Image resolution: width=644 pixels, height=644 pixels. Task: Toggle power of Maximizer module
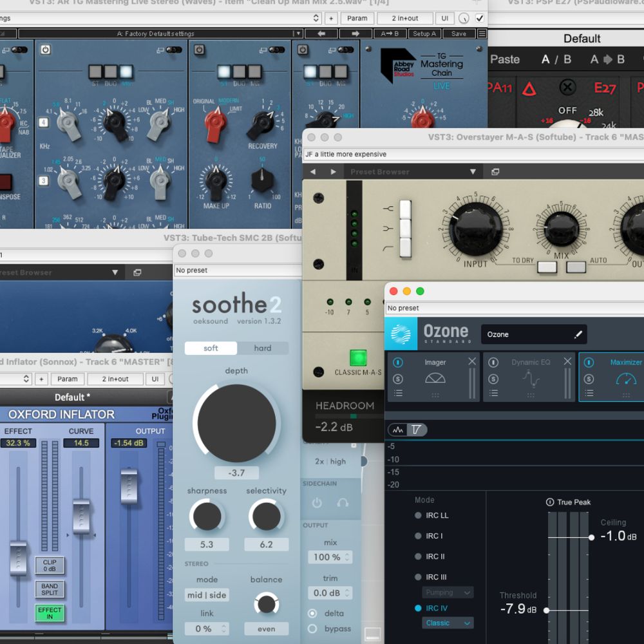pos(589,362)
